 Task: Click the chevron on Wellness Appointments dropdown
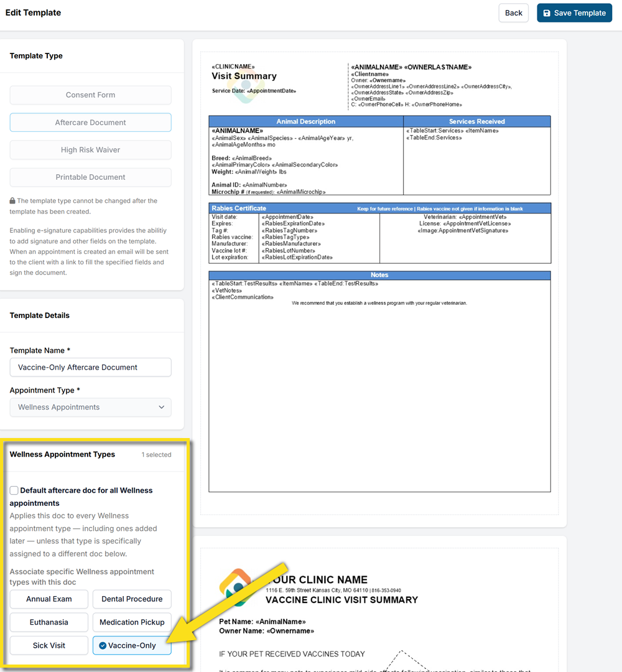(x=162, y=407)
